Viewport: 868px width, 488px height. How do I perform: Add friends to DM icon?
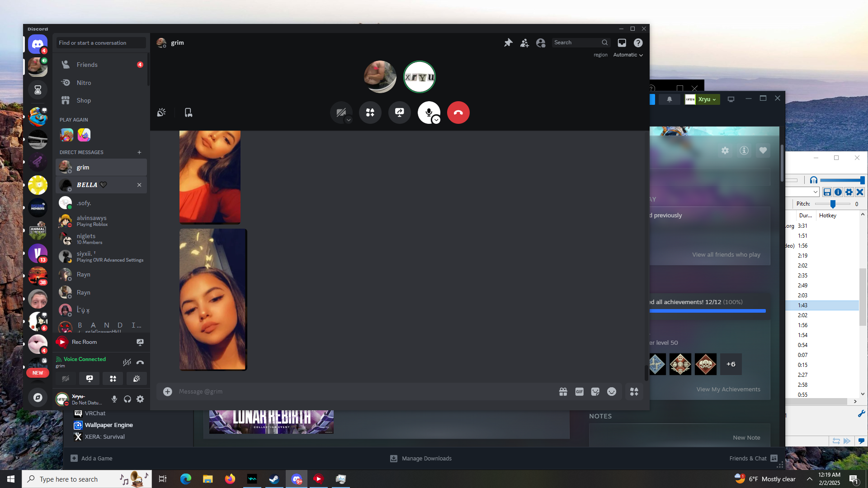(x=524, y=42)
